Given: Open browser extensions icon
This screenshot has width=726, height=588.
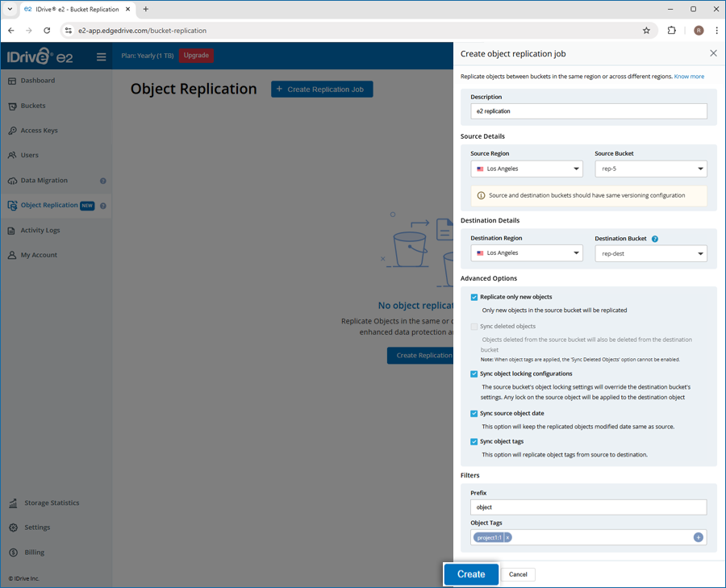Looking at the screenshot, I should click(x=671, y=31).
